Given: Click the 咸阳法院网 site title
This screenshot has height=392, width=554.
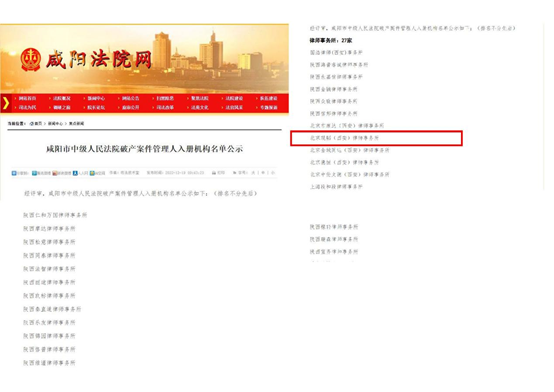Looking at the screenshot, I should coord(99,59).
